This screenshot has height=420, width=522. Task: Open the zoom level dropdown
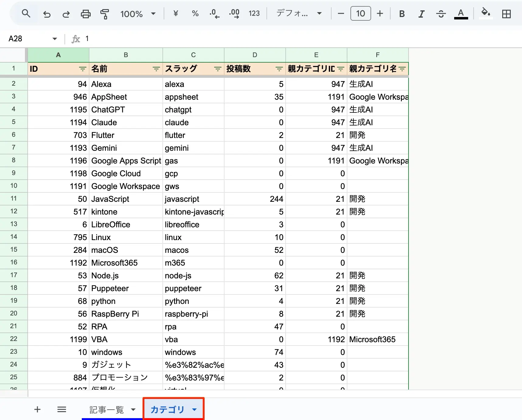[138, 14]
